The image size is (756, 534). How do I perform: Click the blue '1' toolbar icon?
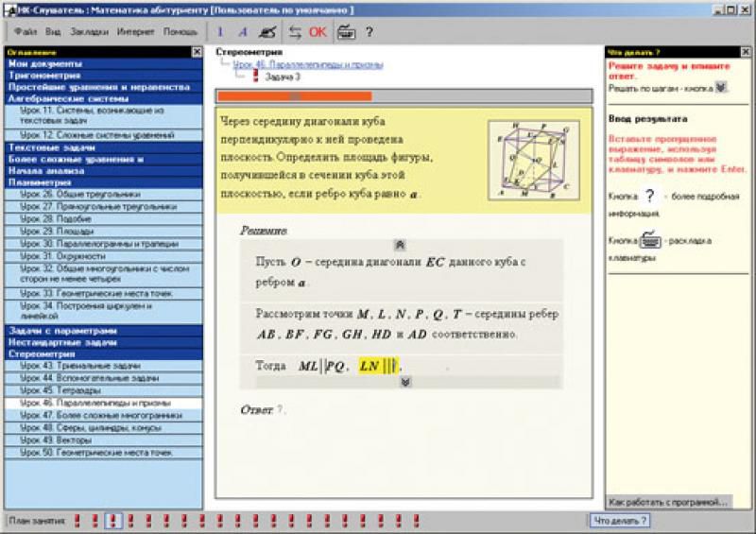click(219, 31)
